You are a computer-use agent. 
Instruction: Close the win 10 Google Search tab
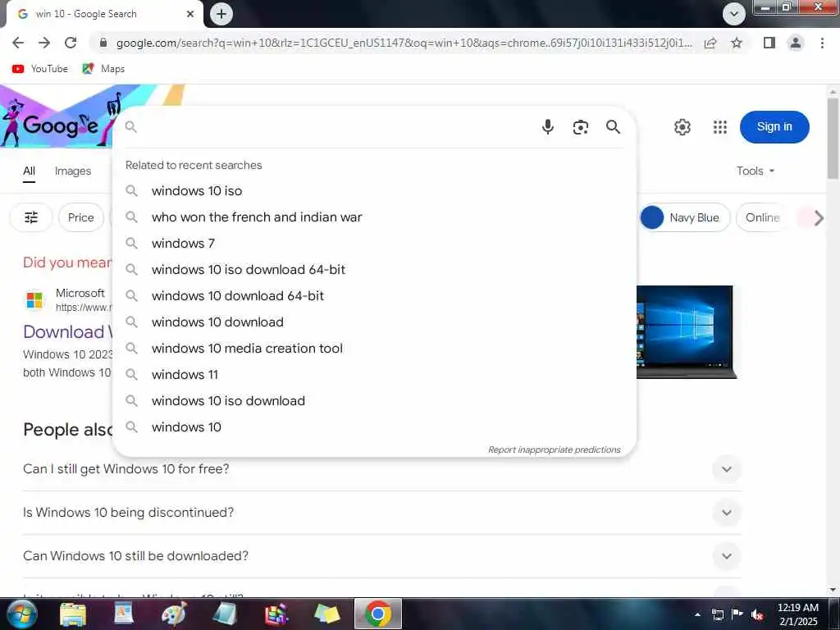190,14
